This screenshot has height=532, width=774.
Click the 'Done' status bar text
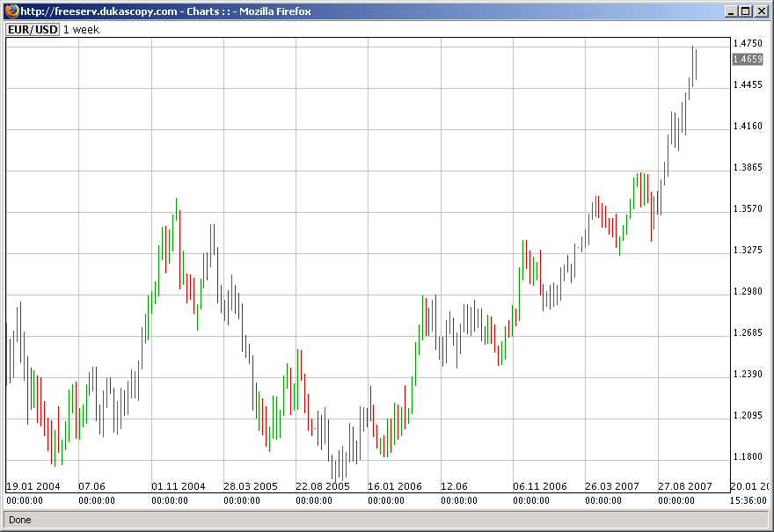point(20,520)
